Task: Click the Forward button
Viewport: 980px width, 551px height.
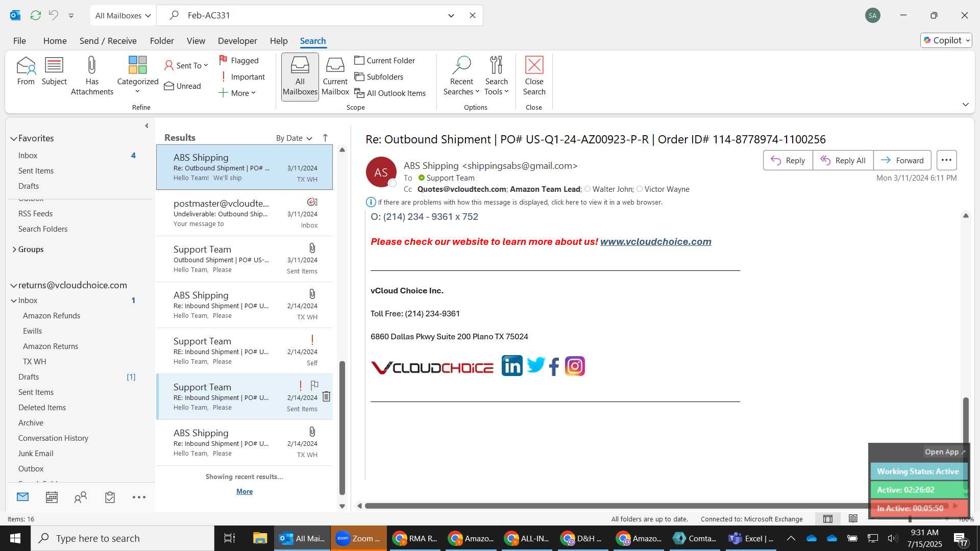Action: (902, 160)
